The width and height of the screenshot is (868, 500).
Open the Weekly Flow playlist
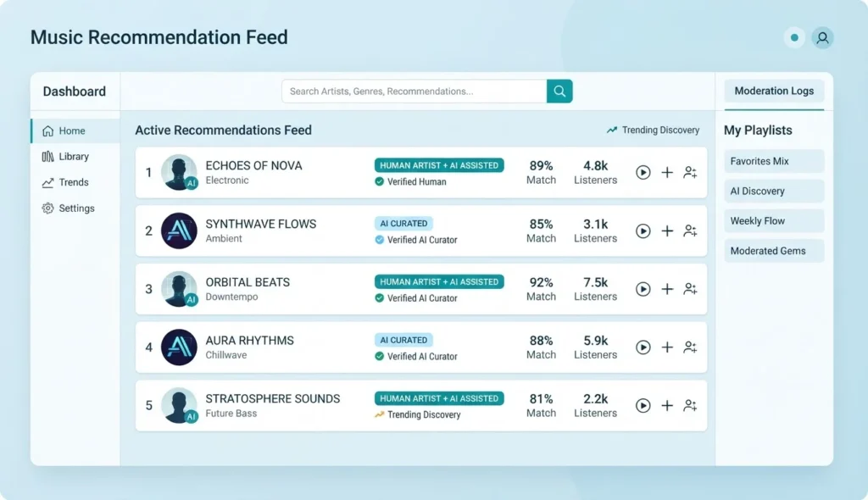(774, 221)
